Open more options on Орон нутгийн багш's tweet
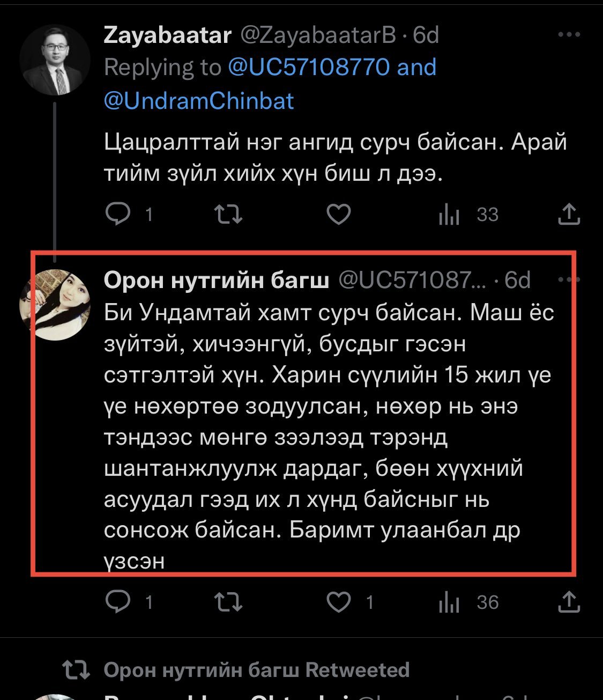The width and height of the screenshot is (603, 700). pos(569,279)
